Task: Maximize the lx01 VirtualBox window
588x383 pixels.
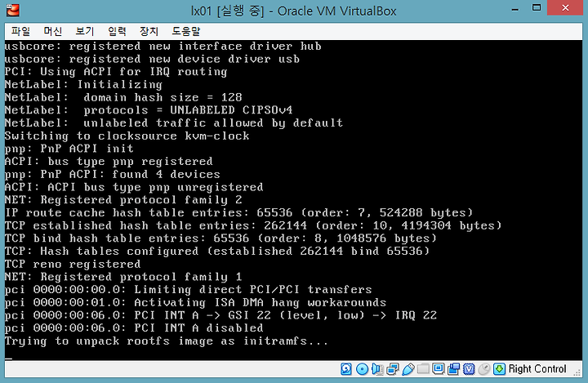Action: [537, 8]
